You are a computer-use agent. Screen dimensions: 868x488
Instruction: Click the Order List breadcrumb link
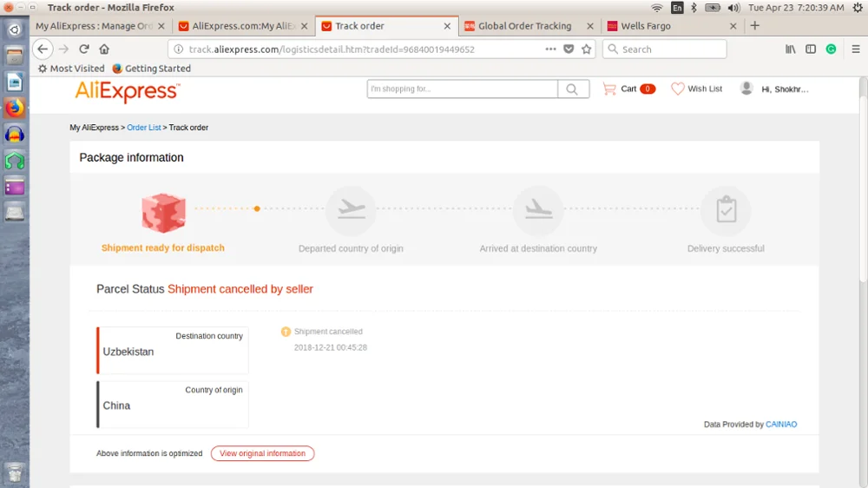(x=144, y=128)
